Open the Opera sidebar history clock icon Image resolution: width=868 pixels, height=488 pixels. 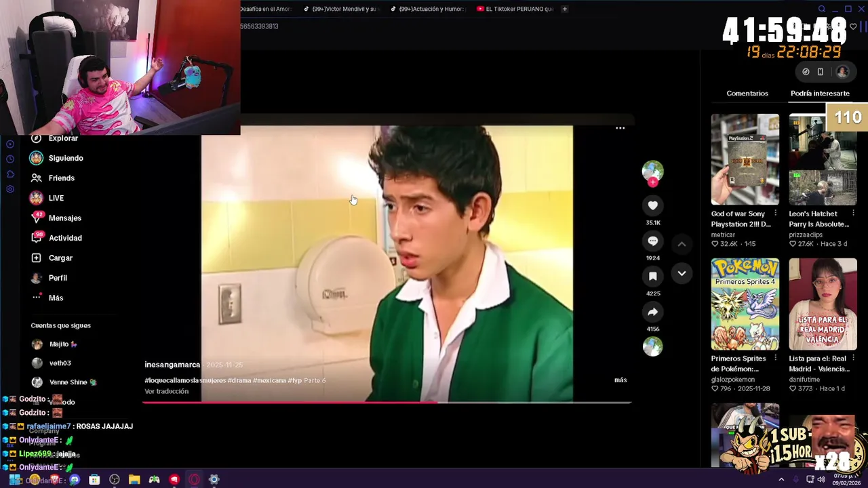click(10, 159)
